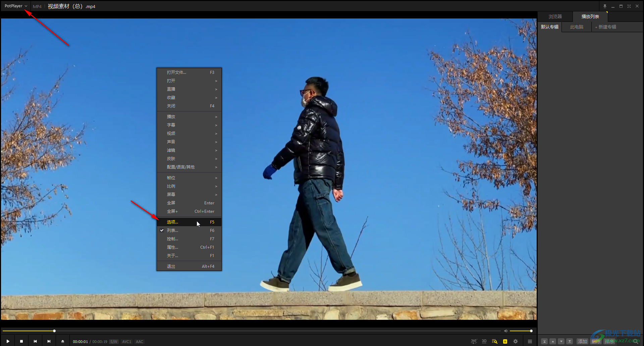Expand the 播放 submenu

[x=189, y=117]
